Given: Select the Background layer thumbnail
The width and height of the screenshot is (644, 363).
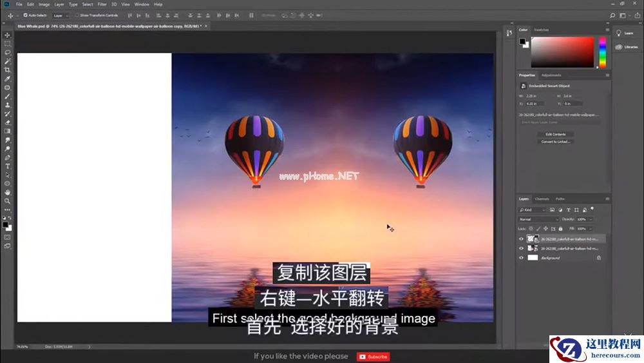Looking at the screenshot, I should (x=533, y=258).
